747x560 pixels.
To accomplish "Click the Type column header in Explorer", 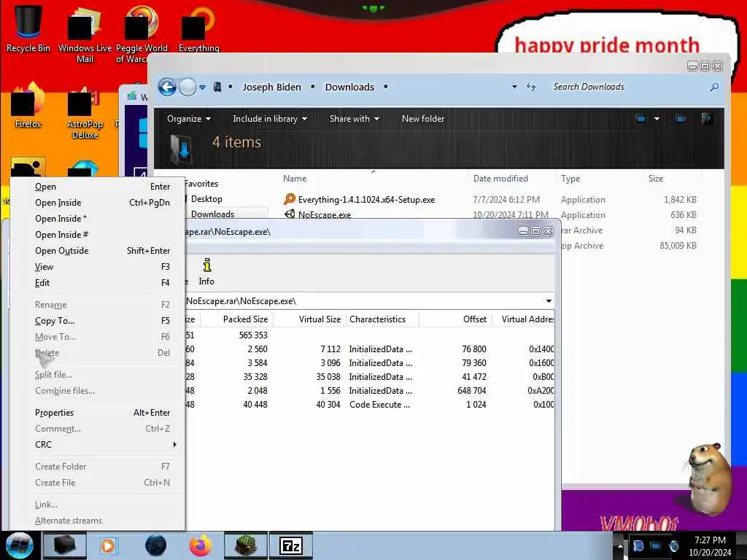I will coord(570,179).
